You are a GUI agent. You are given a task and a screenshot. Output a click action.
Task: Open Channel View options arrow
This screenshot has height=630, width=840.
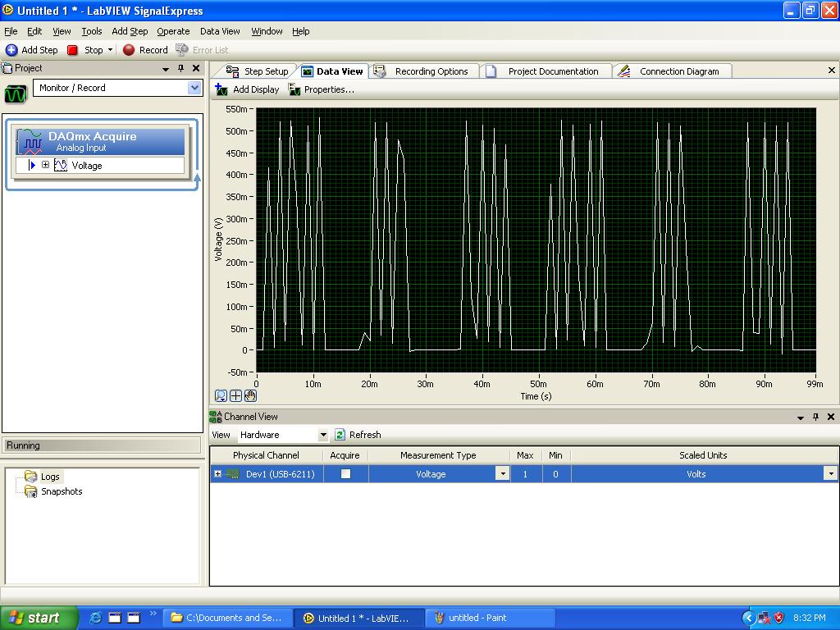801,418
